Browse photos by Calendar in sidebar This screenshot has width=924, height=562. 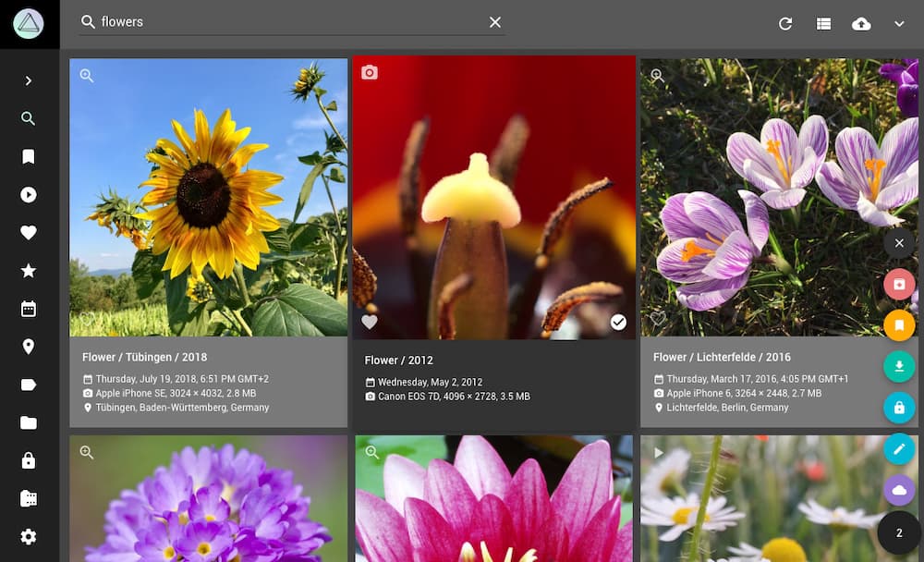pyautogui.click(x=28, y=309)
